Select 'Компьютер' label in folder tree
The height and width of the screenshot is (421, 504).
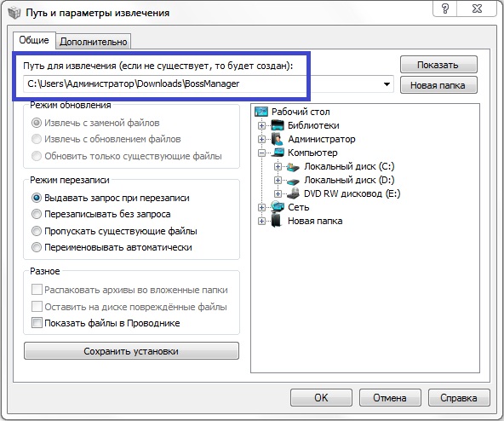tap(312, 153)
